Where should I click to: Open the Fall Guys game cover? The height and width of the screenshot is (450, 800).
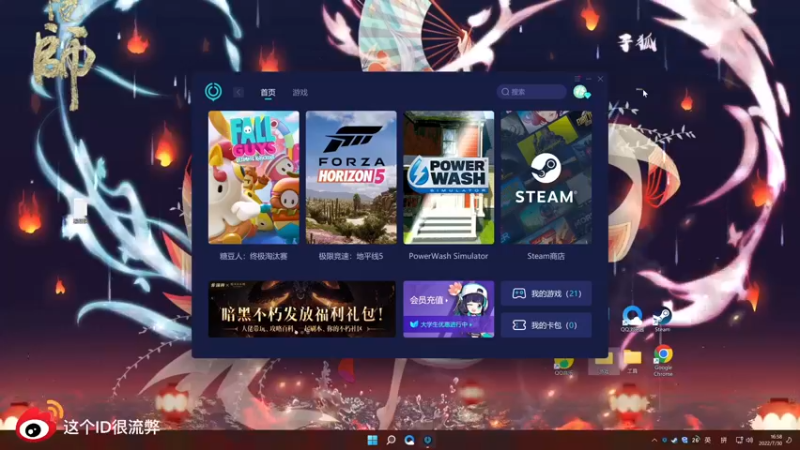point(254,178)
